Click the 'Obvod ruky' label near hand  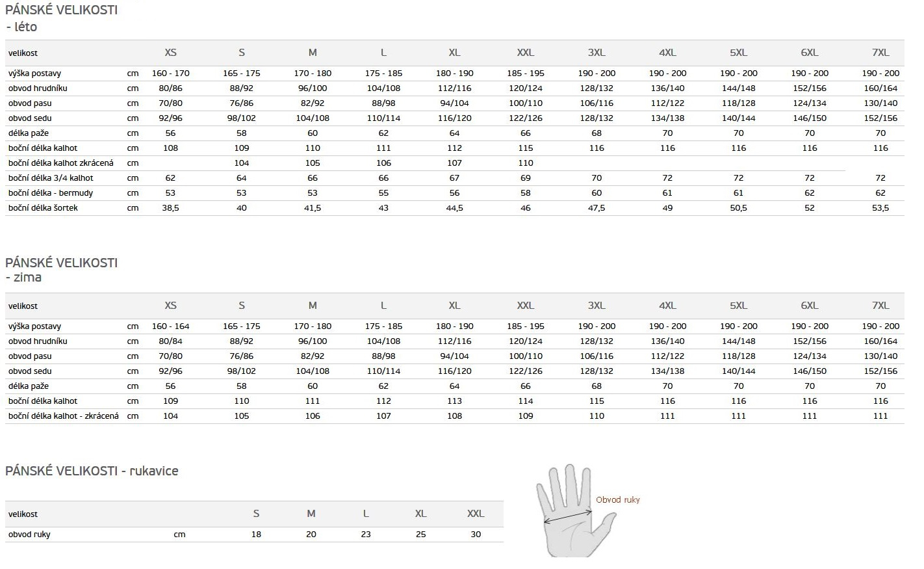tap(618, 499)
